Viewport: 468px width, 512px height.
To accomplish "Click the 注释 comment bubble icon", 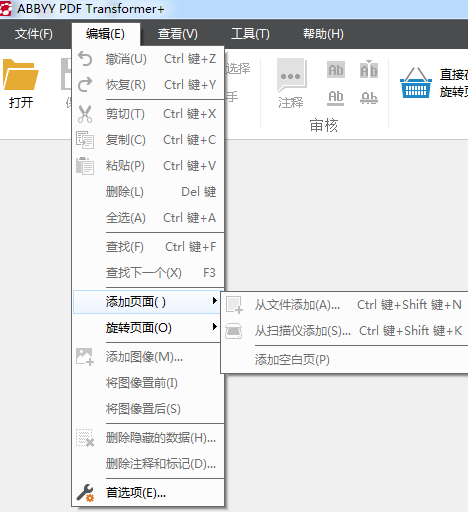I will [x=292, y=75].
